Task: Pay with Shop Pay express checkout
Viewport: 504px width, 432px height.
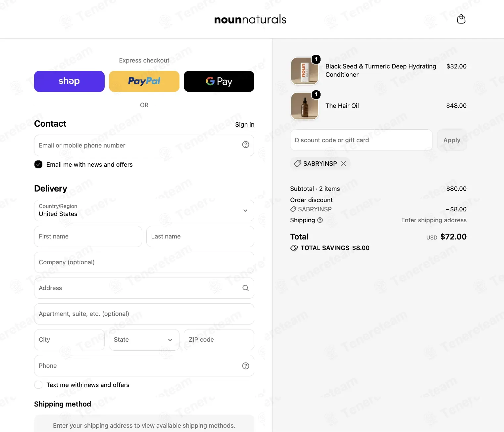Action: [69, 81]
